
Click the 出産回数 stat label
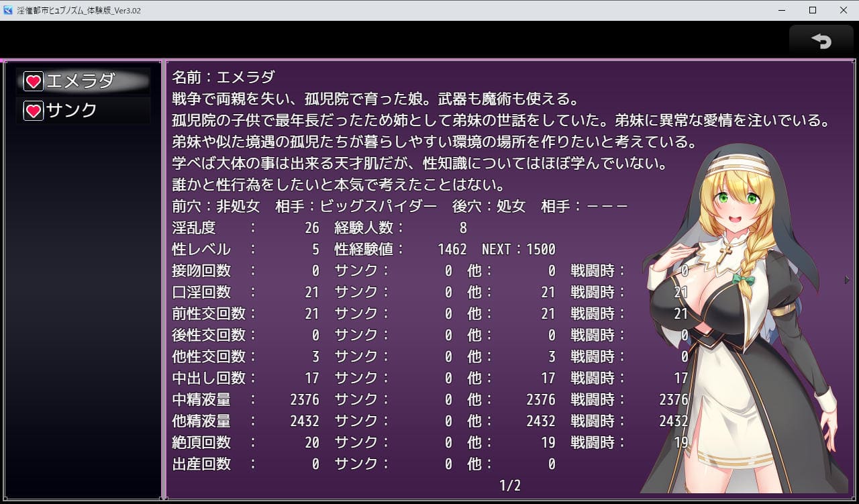pyautogui.click(x=201, y=464)
